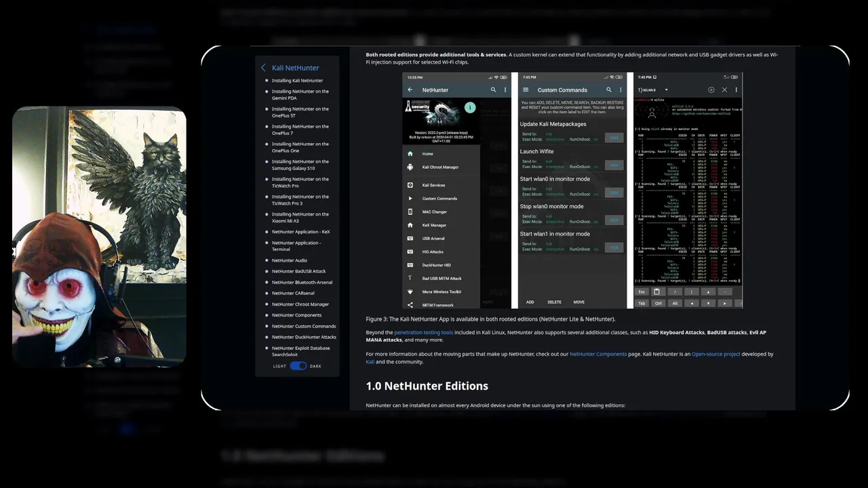This screenshot has width=868, height=488.
Task: Click ADD at bottom of Custom Commands
Action: point(530,302)
